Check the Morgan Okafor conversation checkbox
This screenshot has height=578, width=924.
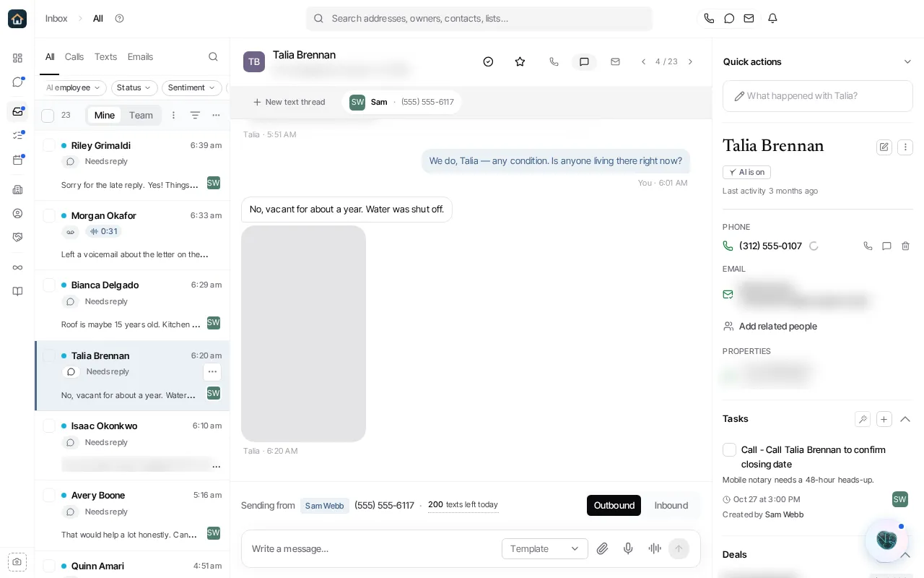[49, 215]
